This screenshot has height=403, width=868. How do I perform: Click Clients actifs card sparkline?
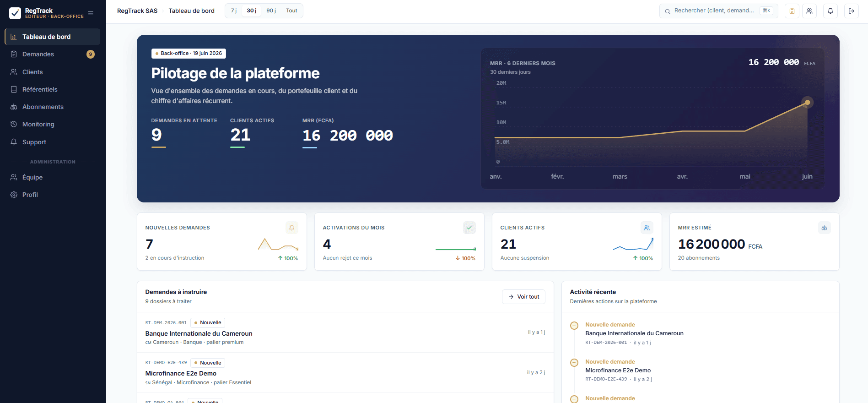(x=633, y=244)
